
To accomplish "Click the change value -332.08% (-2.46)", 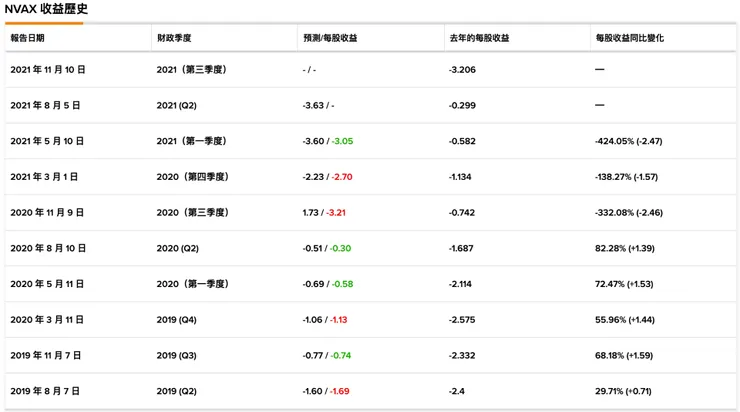I will click(629, 213).
